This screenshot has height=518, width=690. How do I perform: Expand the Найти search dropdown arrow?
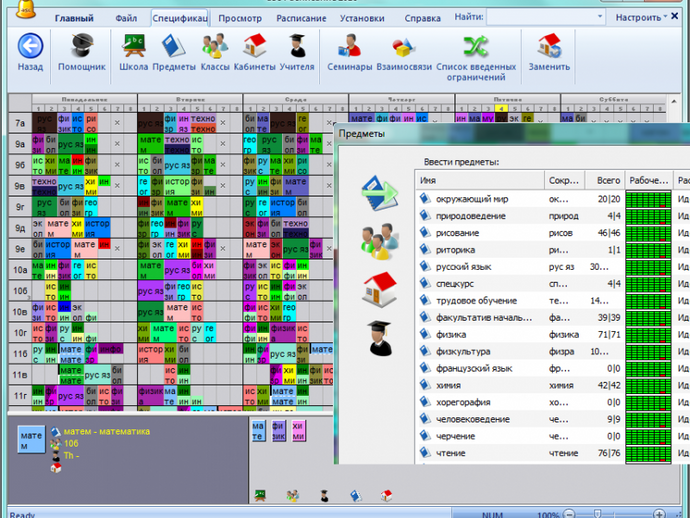click(x=599, y=17)
